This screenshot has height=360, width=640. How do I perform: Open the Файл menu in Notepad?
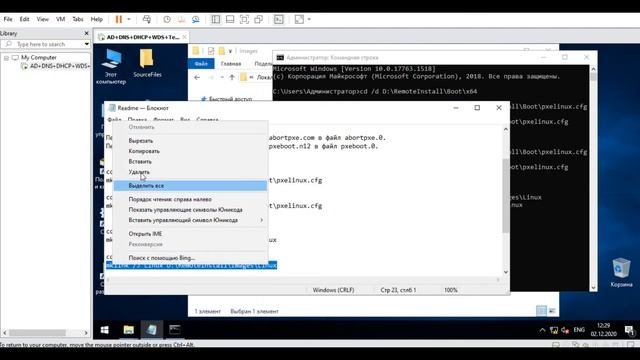pyautogui.click(x=114, y=120)
